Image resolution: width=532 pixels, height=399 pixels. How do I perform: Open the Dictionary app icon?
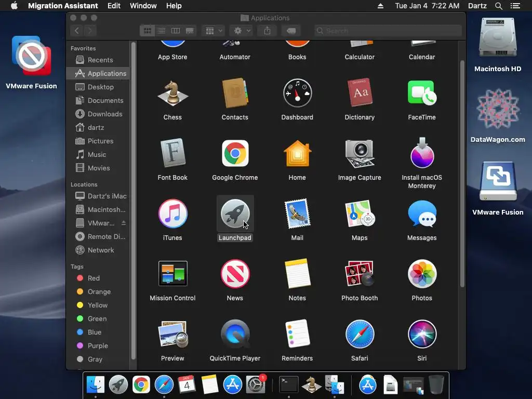360,93
